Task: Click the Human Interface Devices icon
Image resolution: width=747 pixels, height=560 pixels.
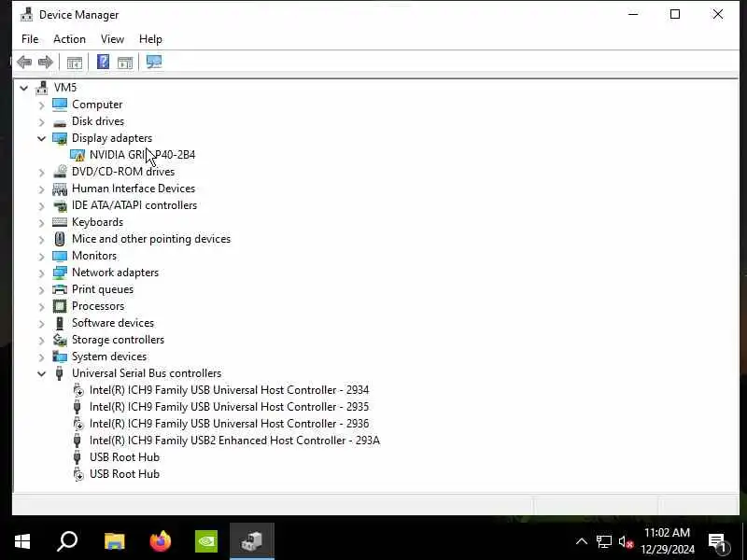Action: coord(60,189)
